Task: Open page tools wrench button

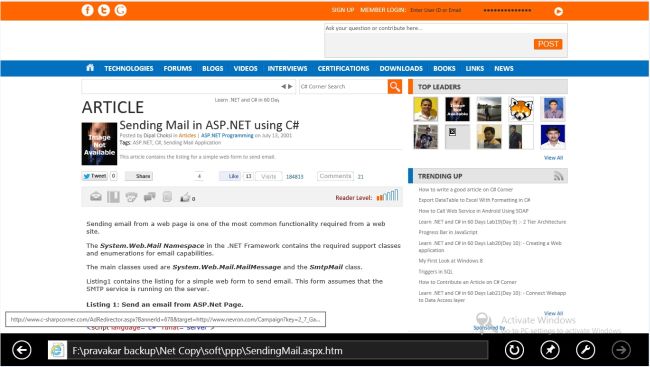Action: pyautogui.click(x=585, y=350)
